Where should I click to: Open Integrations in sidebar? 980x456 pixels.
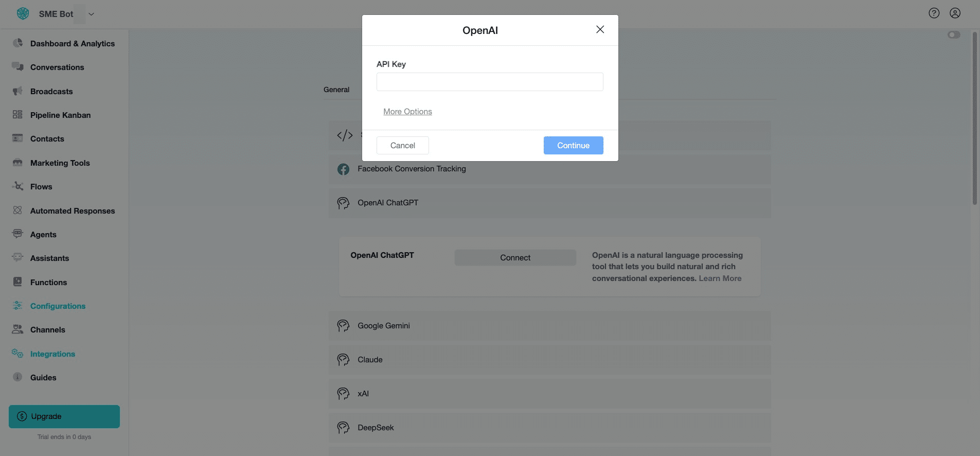[52, 354]
